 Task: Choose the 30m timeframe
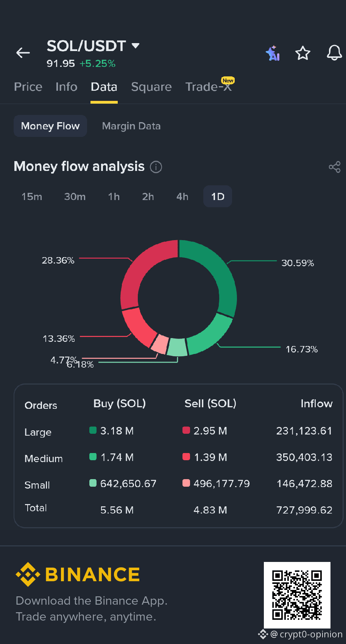tap(75, 197)
